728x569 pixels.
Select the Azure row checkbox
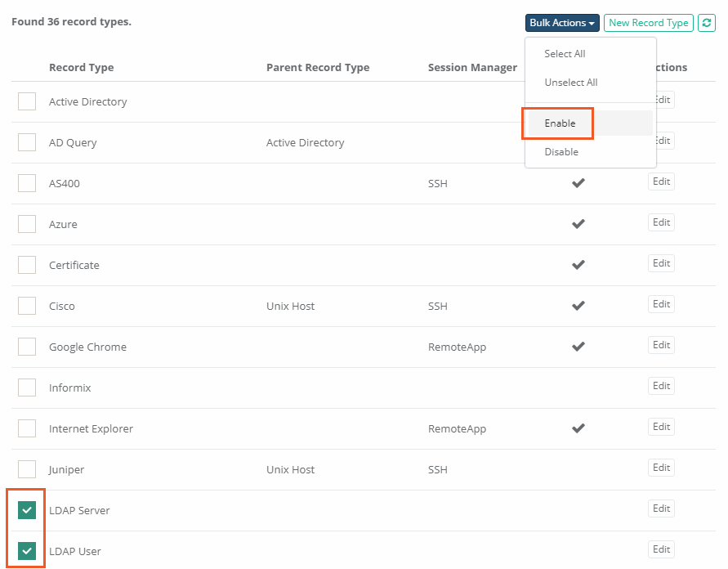point(27,224)
